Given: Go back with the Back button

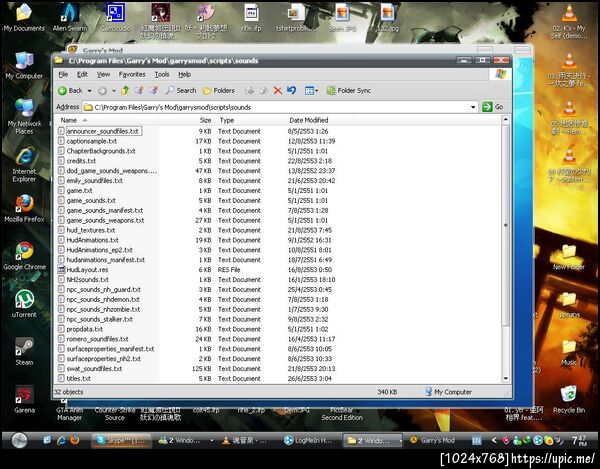Looking at the screenshot, I should pos(70,91).
